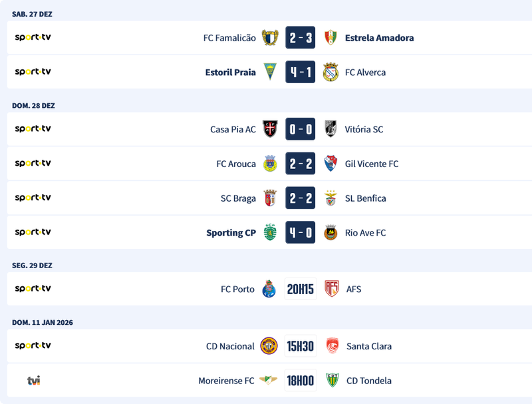Screen dimensions: 532x404
Task: Open the 4 - 0 Sporting score box
Action: [x=301, y=233]
